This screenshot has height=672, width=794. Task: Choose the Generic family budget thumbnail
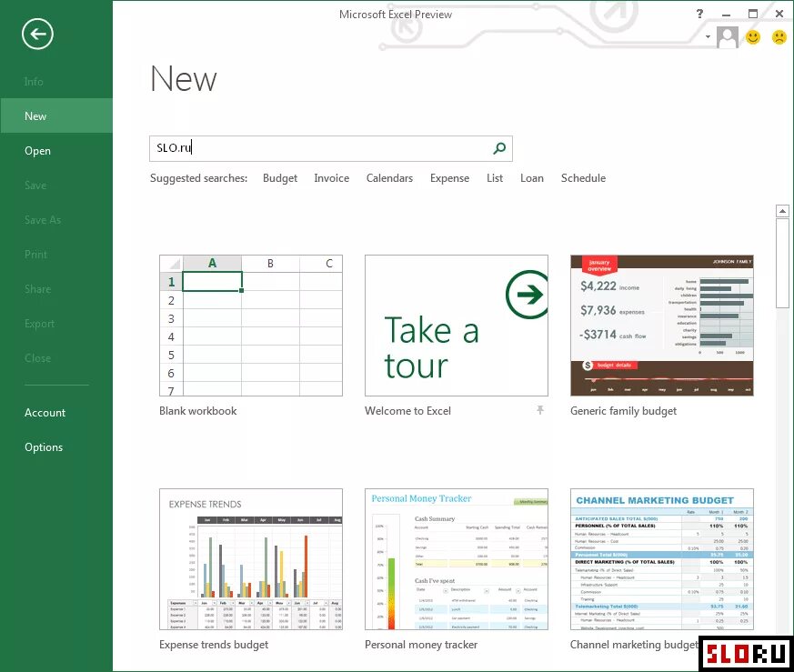coord(662,326)
